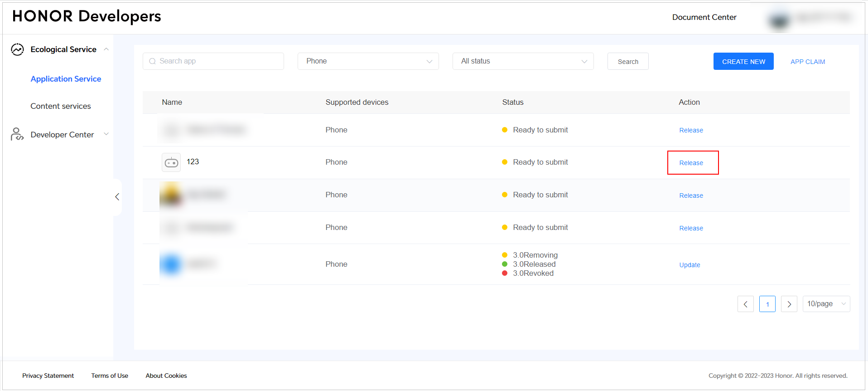
Task: Expand the Developer Center menu chevron
Action: 106,134
